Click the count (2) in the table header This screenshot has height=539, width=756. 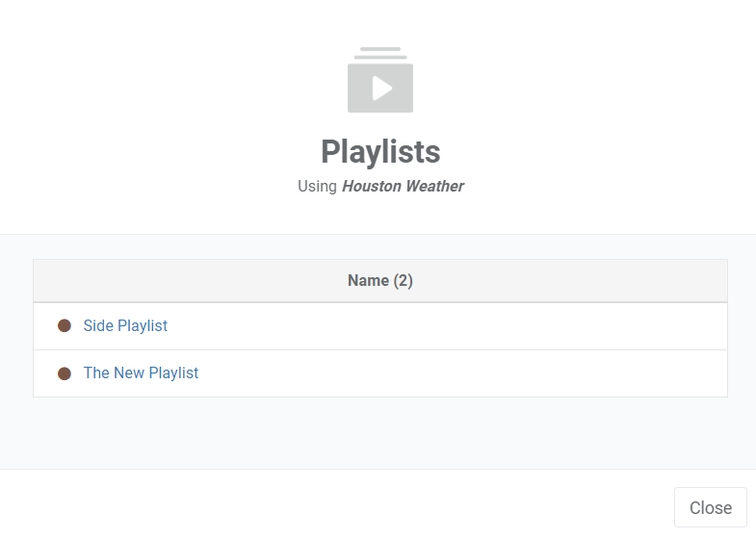[x=404, y=281]
